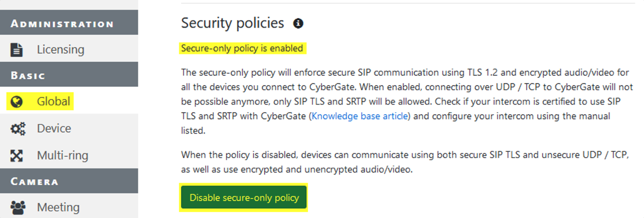
Task: Click the paragraph starting 'When the policy is disabled'
Action: tap(404, 162)
